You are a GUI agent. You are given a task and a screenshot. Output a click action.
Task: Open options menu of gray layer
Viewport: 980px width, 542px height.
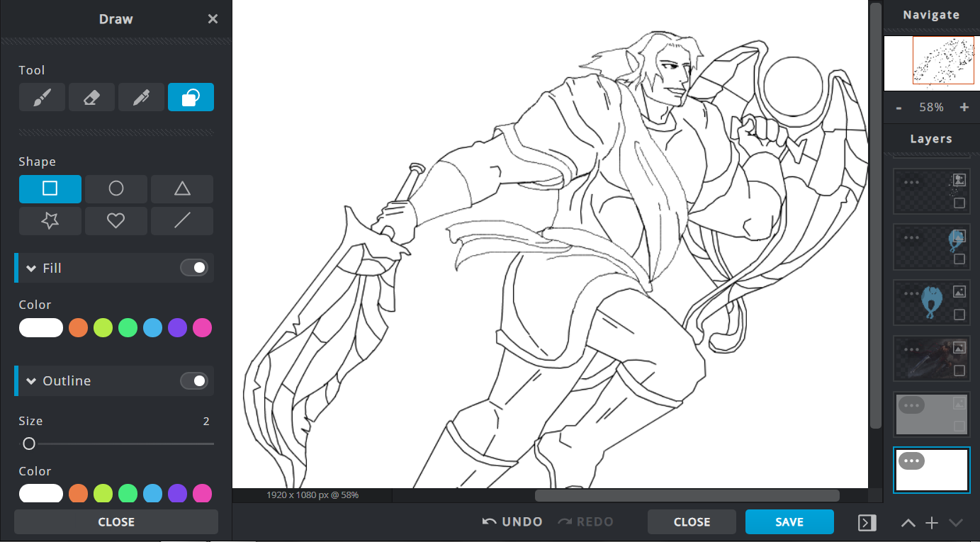[x=911, y=405]
